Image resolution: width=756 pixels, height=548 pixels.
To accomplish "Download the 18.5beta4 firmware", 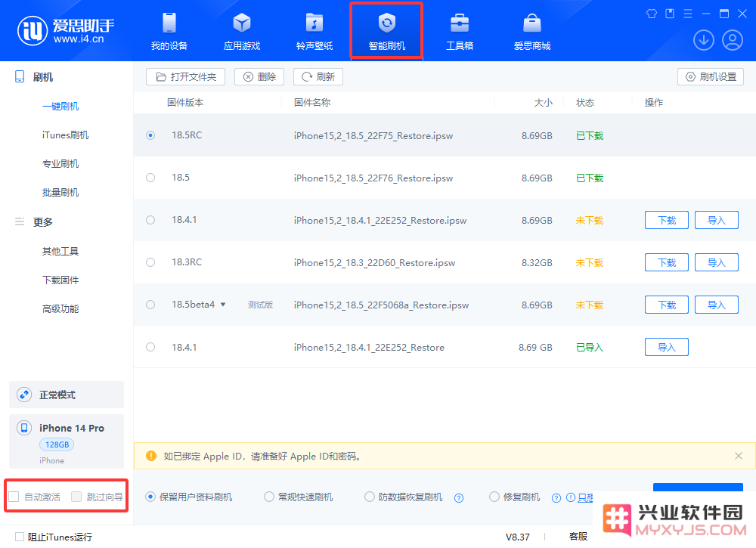I will coord(666,305).
